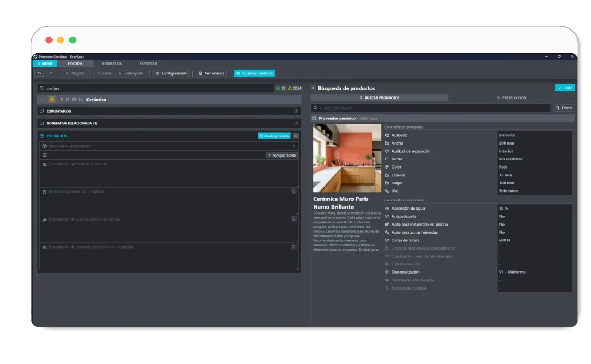Viewport: 591px width, 364px height.
Task: Click the palette icon next to Color
Action: [x=387, y=167]
